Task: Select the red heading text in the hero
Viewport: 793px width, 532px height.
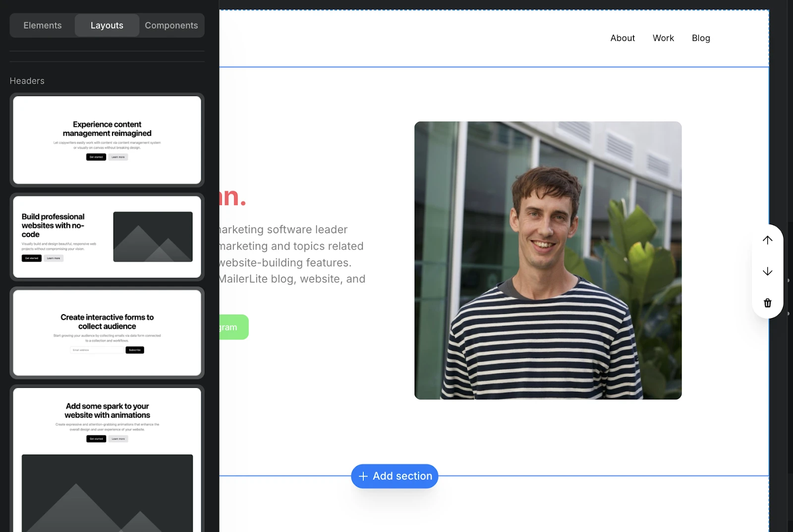Action: coord(233,197)
